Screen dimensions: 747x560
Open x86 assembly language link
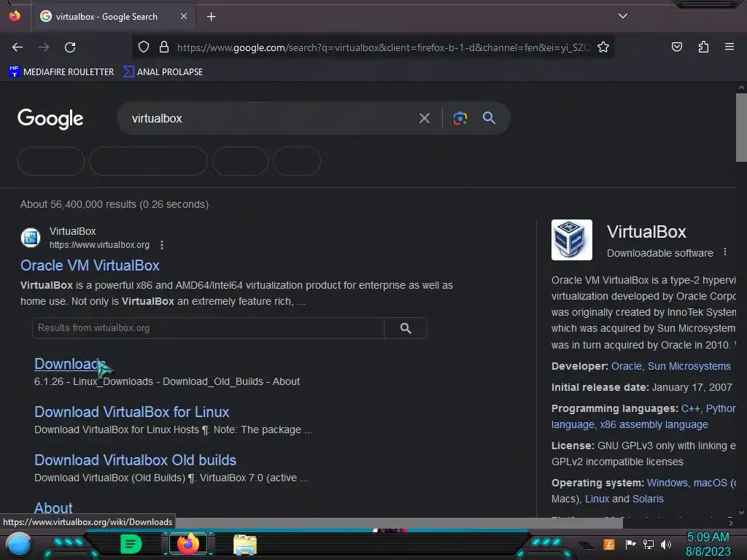pos(654,425)
